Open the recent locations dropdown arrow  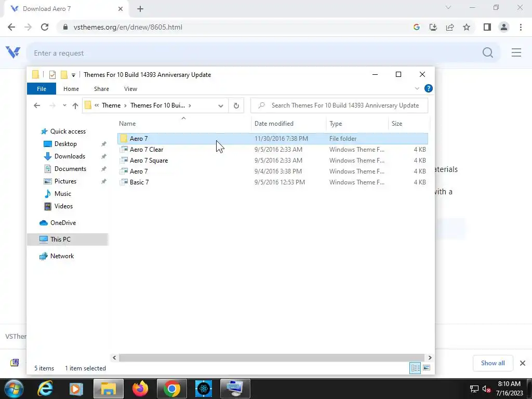tap(64, 105)
